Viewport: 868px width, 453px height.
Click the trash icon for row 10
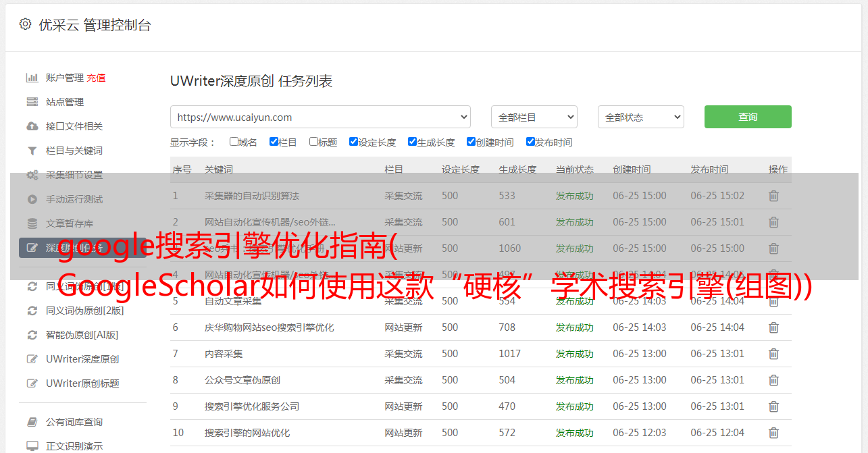click(x=773, y=433)
